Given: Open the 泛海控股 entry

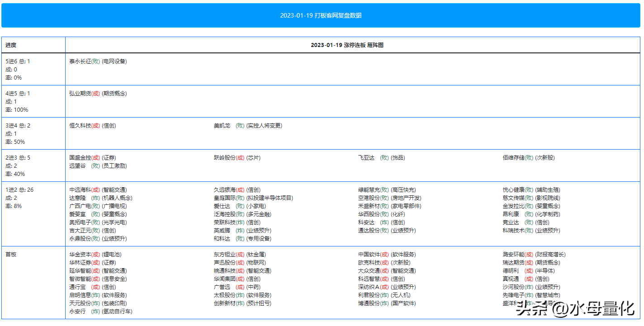Looking at the screenshot, I should pyautogui.click(x=225, y=214).
